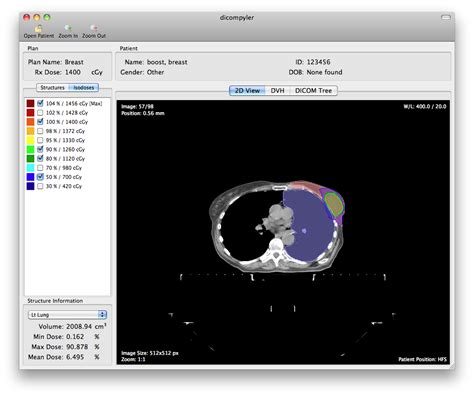Viewport: 474px width, 396px height.
Task: Click the Mean Dose value 6.495
Action: tap(75, 357)
